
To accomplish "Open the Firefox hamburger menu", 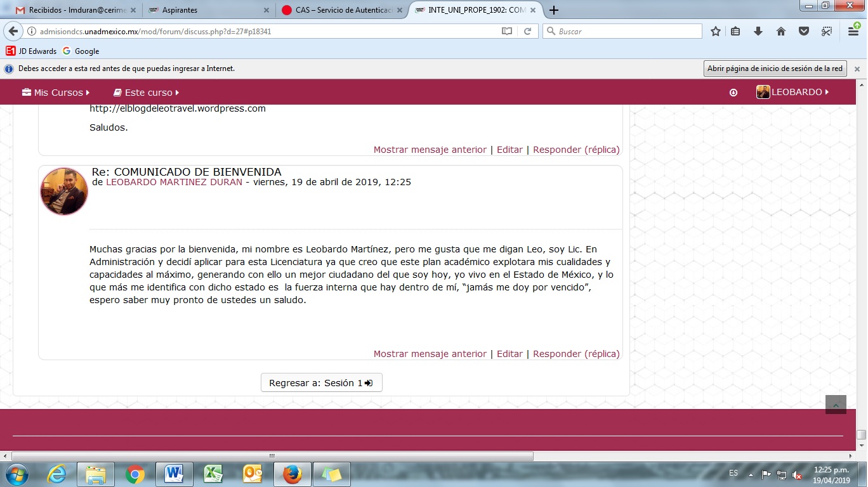I will (x=853, y=31).
